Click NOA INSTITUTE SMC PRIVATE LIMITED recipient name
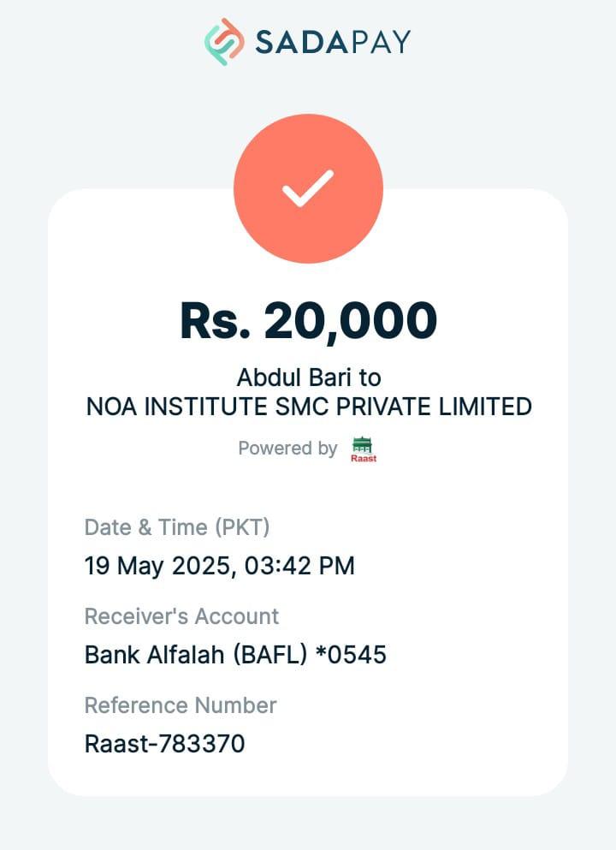This screenshot has width=616, height=850. click(308, 407)
